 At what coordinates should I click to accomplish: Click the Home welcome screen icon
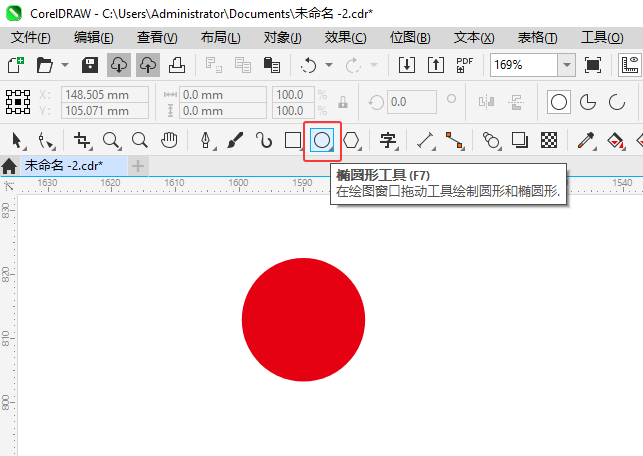coord(9,166)
